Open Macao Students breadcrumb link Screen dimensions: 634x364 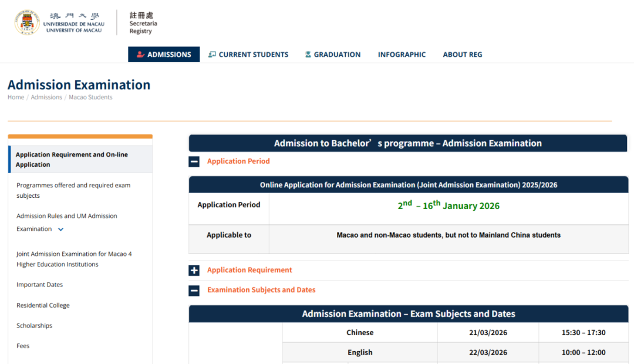click(x=90, y=97)
